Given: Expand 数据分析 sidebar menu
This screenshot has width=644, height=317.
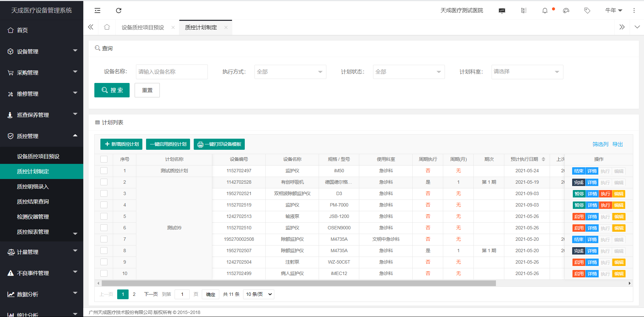Looking at the screenshot, I should (x=42, y=294).
